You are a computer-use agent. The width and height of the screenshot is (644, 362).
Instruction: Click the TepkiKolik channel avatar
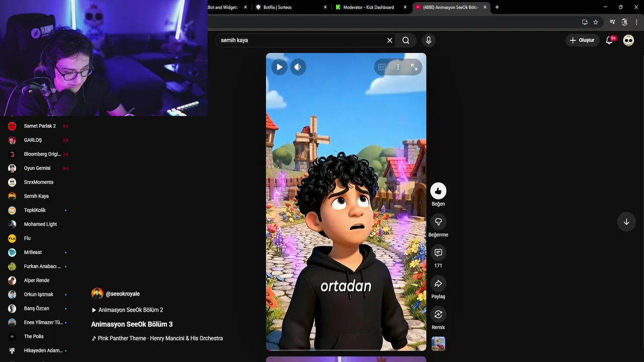click(12, 210)
